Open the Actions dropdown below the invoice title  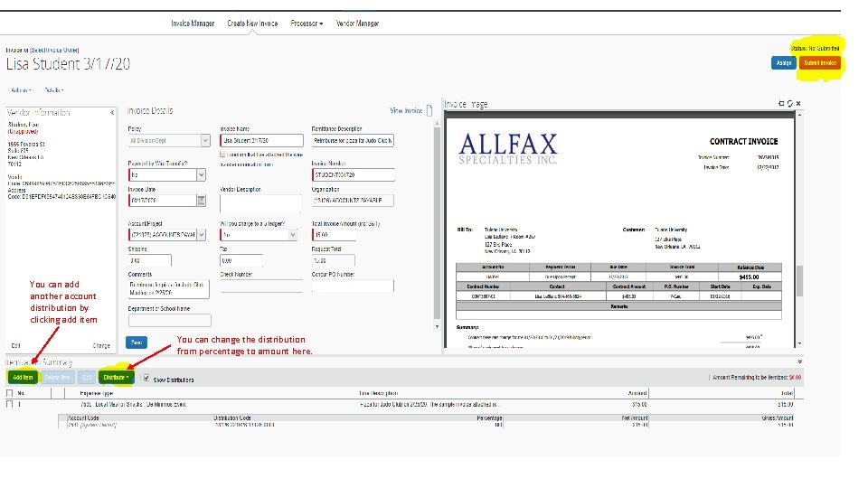point(21,89)
